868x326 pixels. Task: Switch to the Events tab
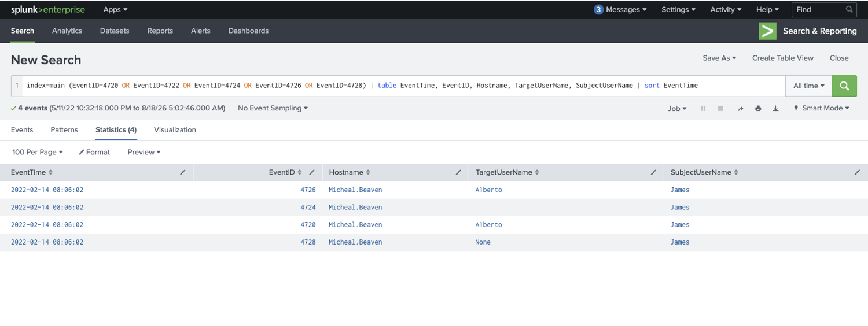click(x=22, y=130)
